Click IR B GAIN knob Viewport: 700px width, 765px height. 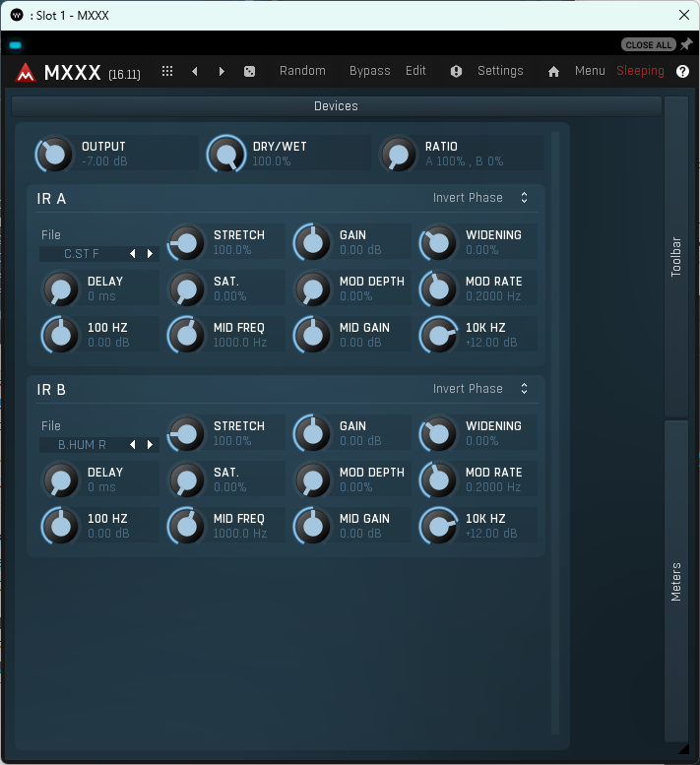[312, 434]
